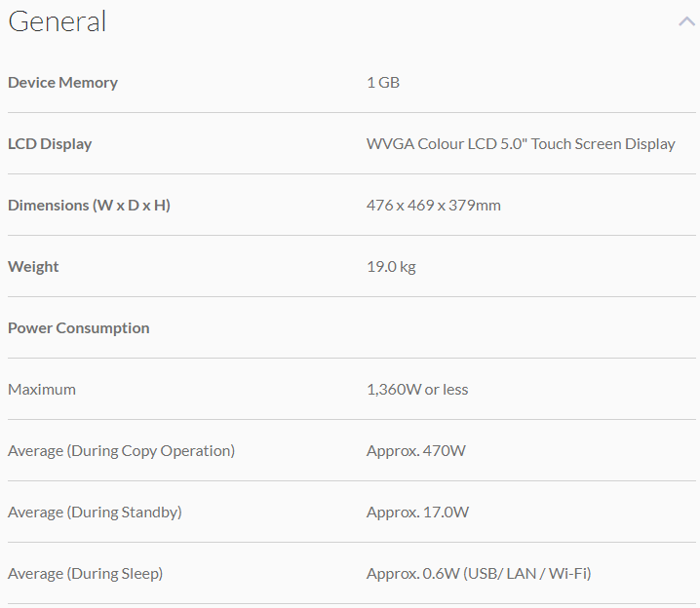Collapse the General section chevron
Image resolution: width=700 pixels, height=608 pixels.
[686, 21]
